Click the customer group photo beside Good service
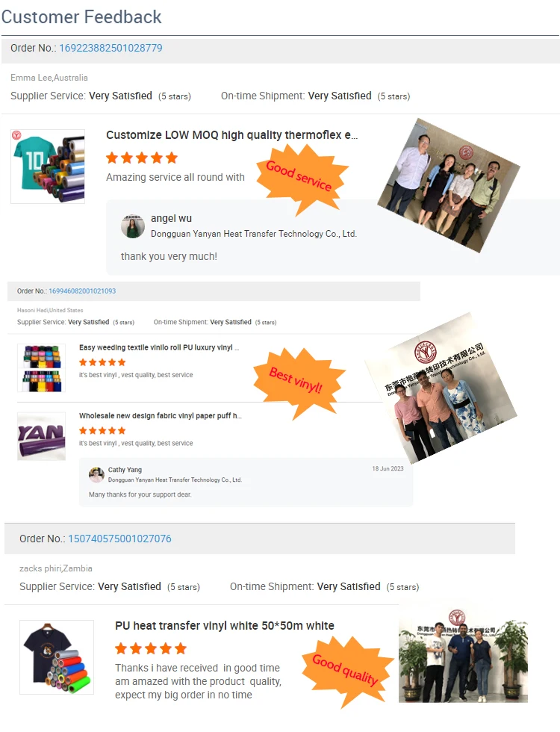Screen dimensions: 560x732 449,185
